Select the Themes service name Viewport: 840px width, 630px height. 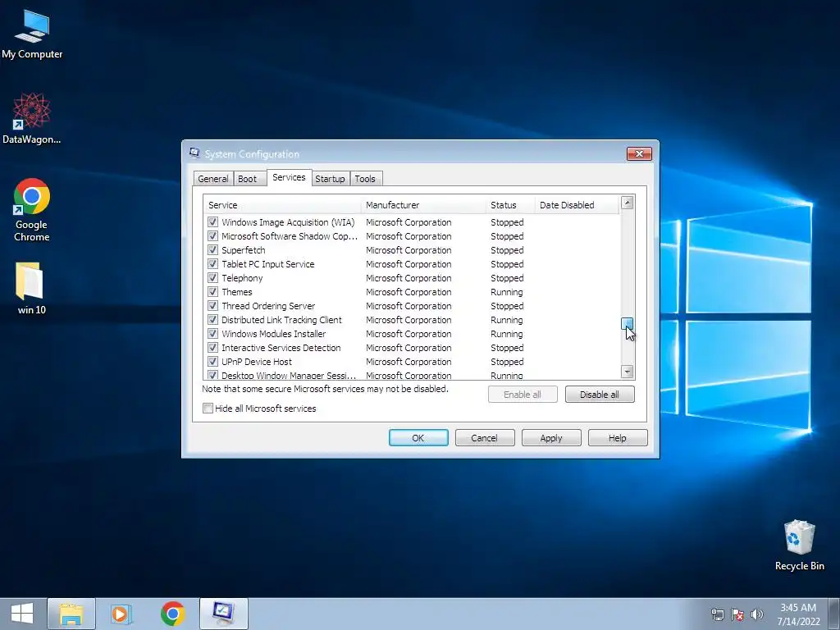(237, 292)
